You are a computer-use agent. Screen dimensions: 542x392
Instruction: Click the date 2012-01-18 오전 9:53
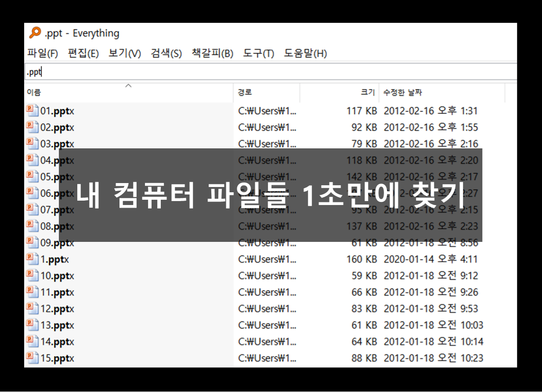[x=430, y=309]
